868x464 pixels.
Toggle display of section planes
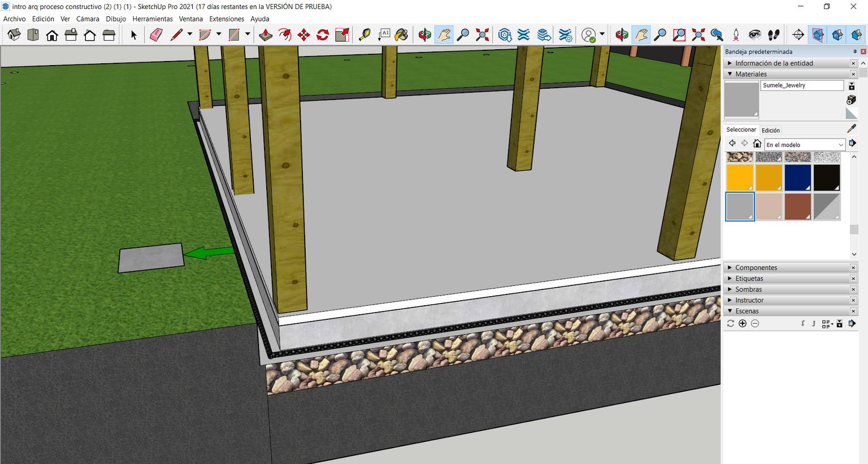(x=818, y=35)
